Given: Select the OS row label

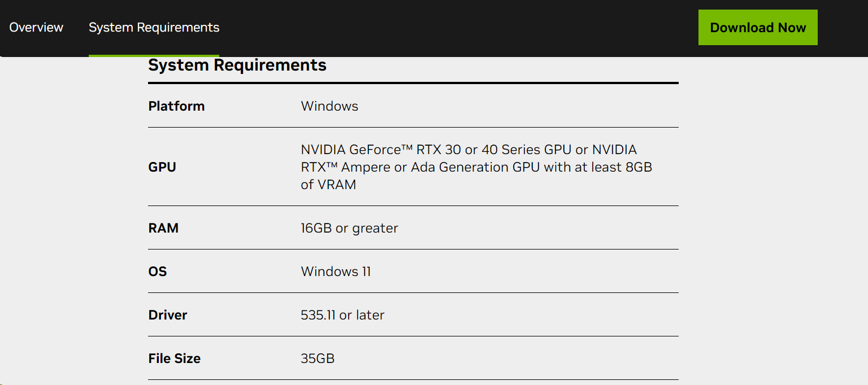Looking at the screenshot, I should coord(158,272).
